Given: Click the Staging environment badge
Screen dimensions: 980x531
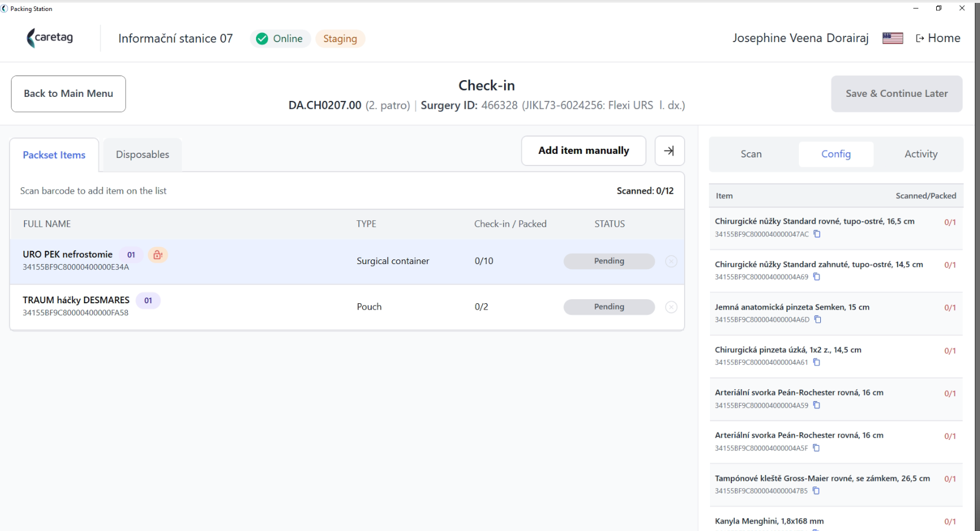Looking at the screenshot, I should (x=340, y=39).
